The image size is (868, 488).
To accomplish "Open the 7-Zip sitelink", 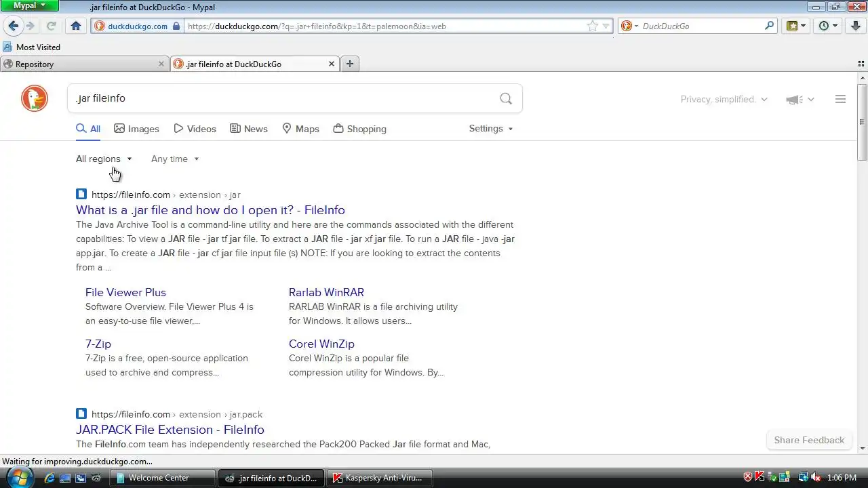I will (98, 344).
